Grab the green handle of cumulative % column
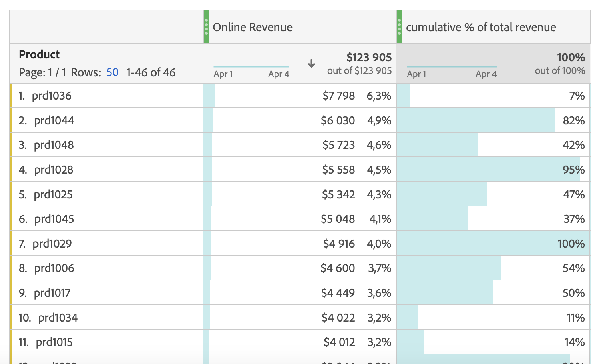The width and height of the screenshot is (591, 364). pos(399,27)
